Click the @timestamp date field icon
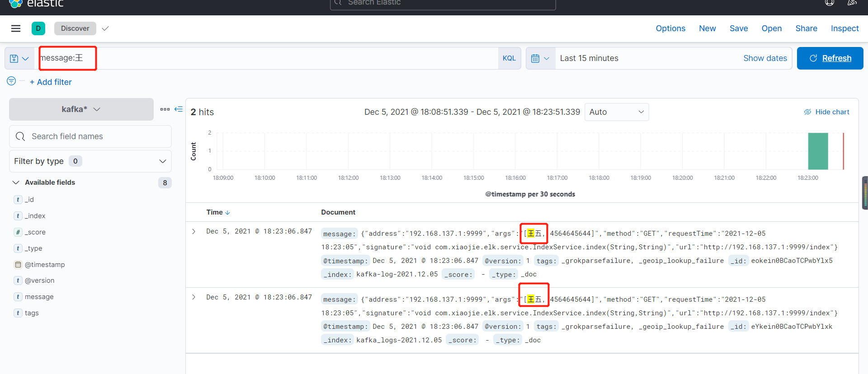The height and width of the screenshot is (374, 868). [x=18, y=265]
